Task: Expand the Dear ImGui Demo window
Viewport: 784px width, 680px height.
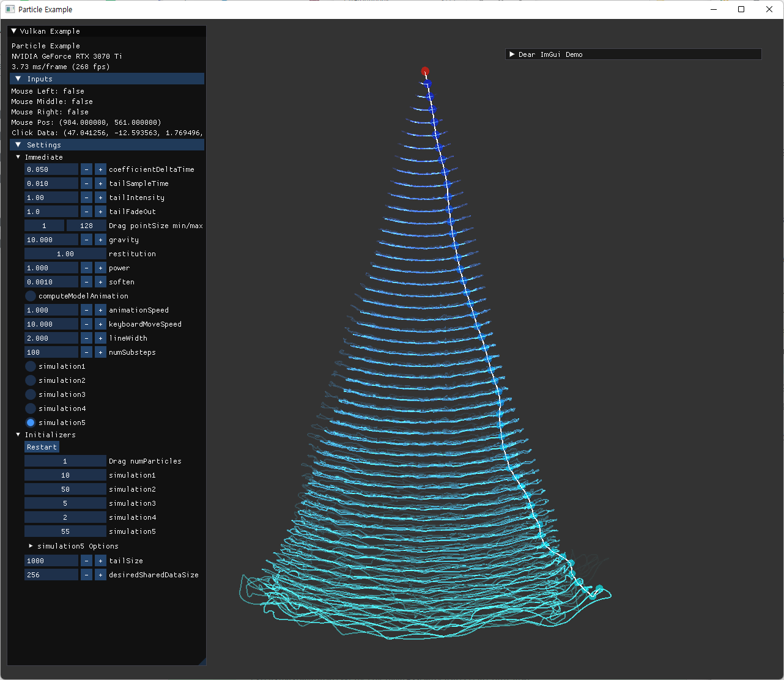Action: coord(512,54)
